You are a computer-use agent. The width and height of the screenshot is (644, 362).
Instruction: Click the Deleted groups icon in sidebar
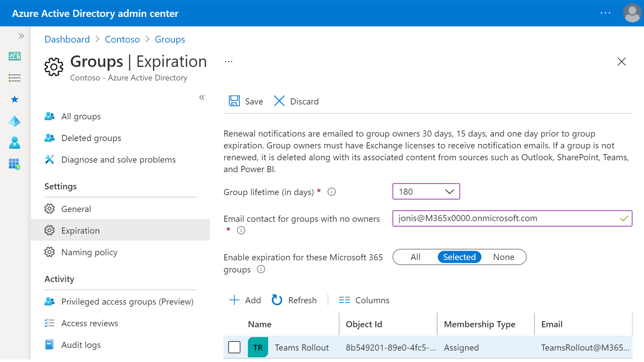50,138
